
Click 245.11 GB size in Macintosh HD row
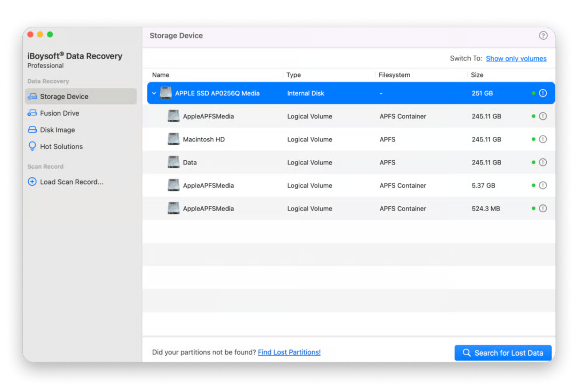[x=486, y=139]
